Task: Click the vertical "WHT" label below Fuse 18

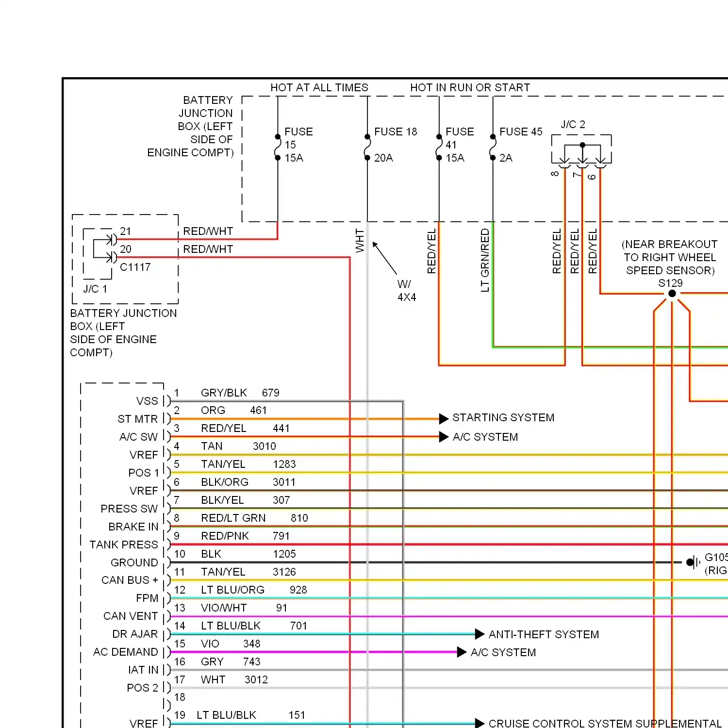Action: tap(360, 241)
